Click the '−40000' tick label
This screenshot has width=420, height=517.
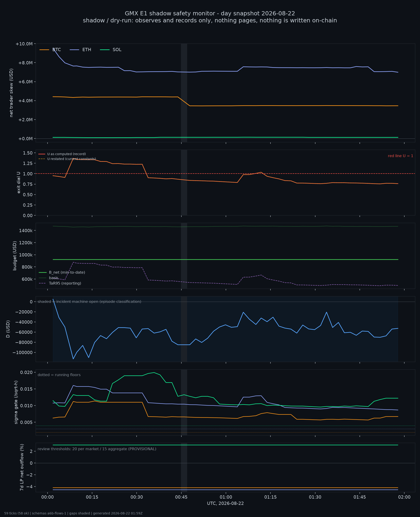coord(24,322)
